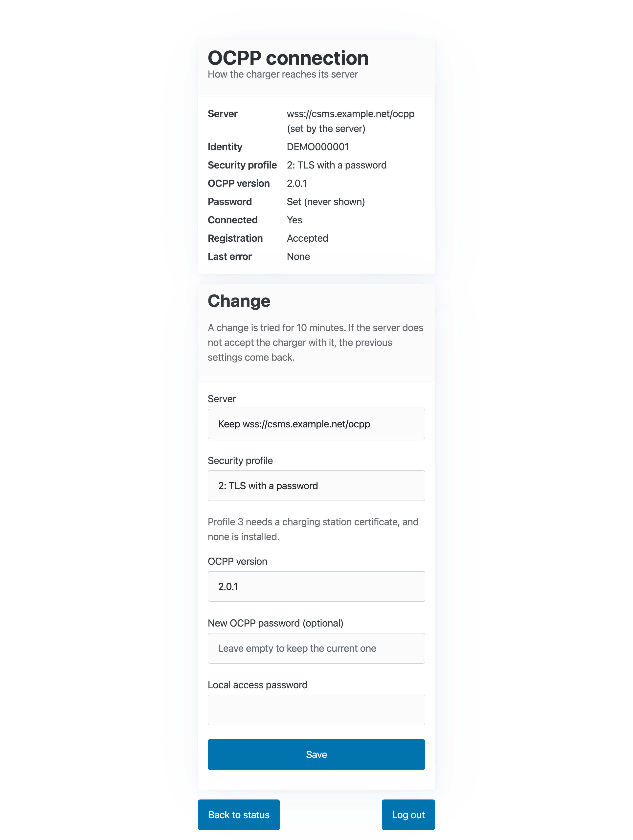Select the server URL wss://csms.example.net/ocpp text
This screenshot has width=633, height=840.
coord(351,114)
